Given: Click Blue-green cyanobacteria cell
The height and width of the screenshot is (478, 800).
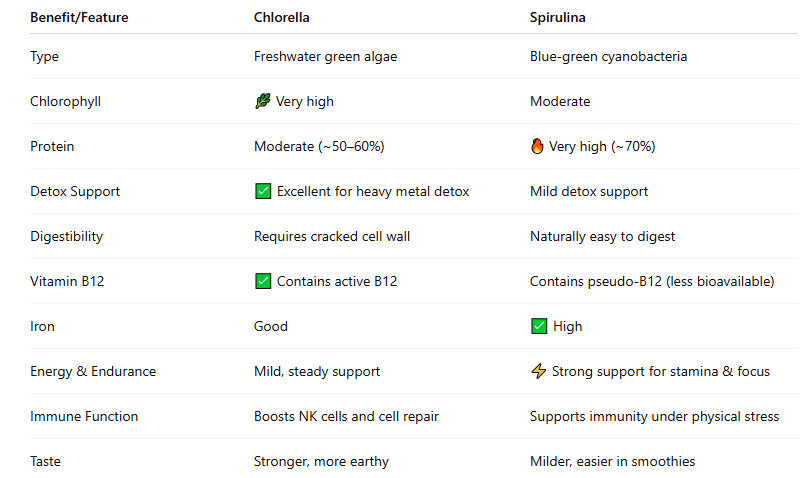Looking at the screenshot, I should pos(609,57).
